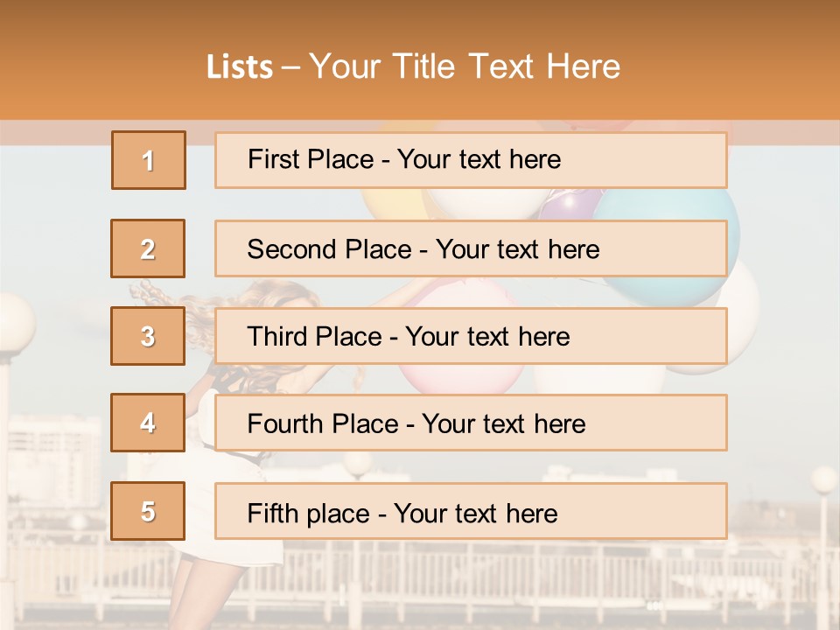Click the First Place text box
This screenshot has width=840, height=630.
click(471, 160)
